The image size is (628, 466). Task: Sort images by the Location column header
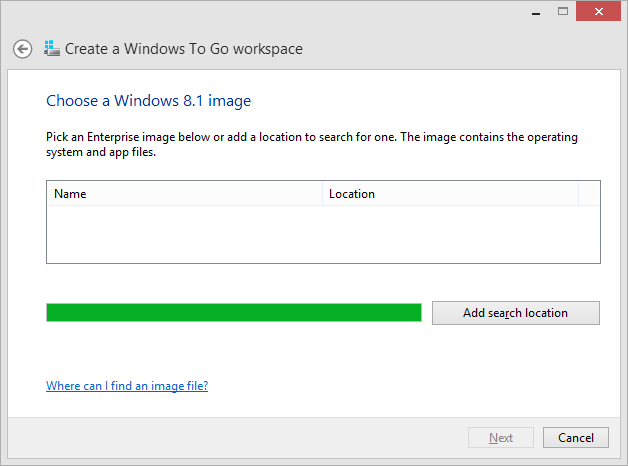[x=450, y=194]
